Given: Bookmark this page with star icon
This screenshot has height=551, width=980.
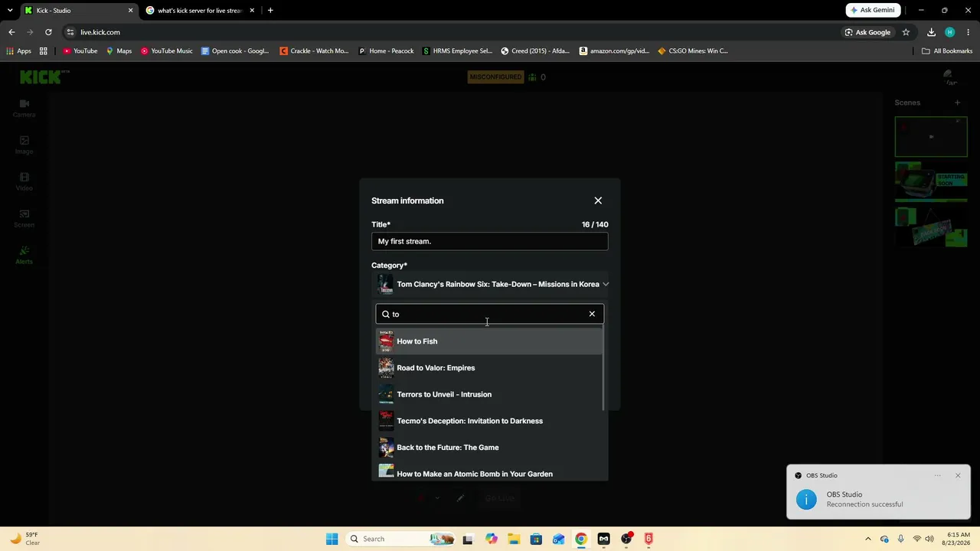Looking at the screenshot, I should (x=906, y=32).
